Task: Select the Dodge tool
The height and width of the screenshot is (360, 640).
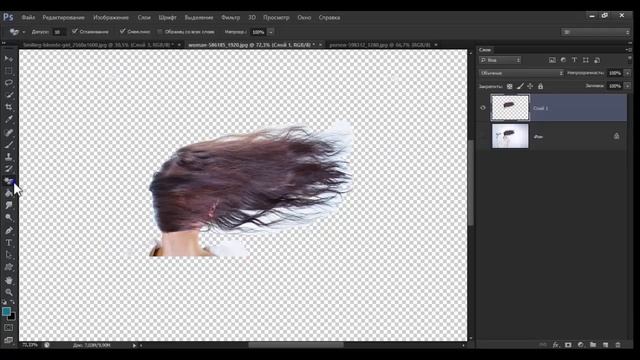Action: [x=9, y=218]
